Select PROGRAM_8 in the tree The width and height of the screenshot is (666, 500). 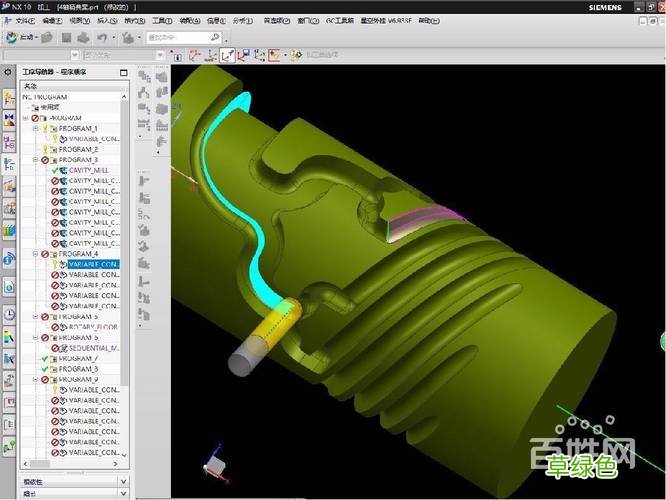click(x=78, y=369)
